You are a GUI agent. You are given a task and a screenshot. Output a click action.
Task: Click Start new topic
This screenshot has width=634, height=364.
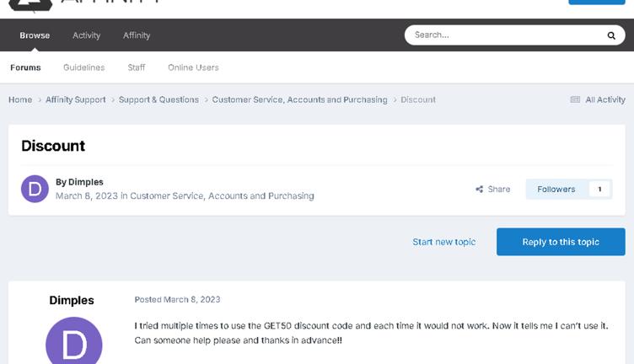(444, 242)
